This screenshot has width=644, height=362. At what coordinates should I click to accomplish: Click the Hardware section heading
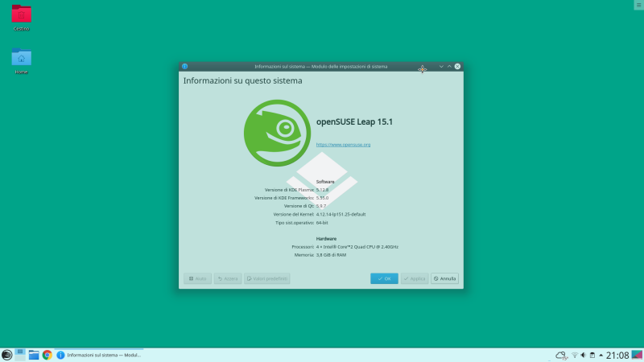327,238
